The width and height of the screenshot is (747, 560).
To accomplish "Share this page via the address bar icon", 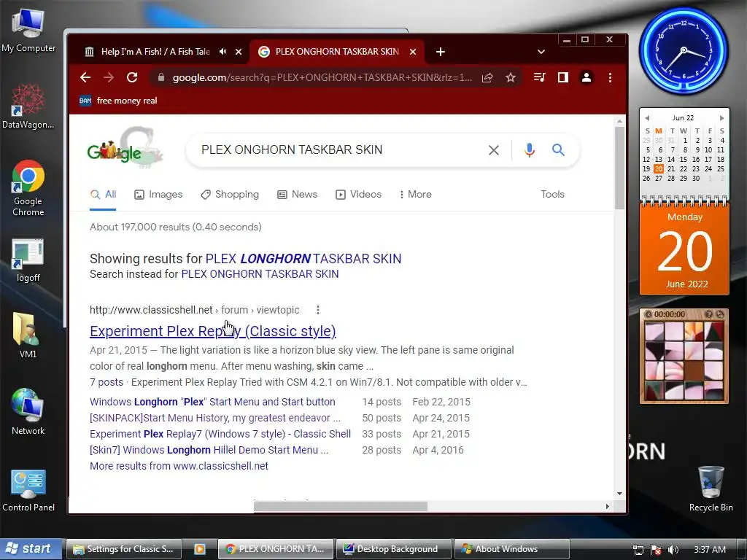I will click(x=487, y=77).
